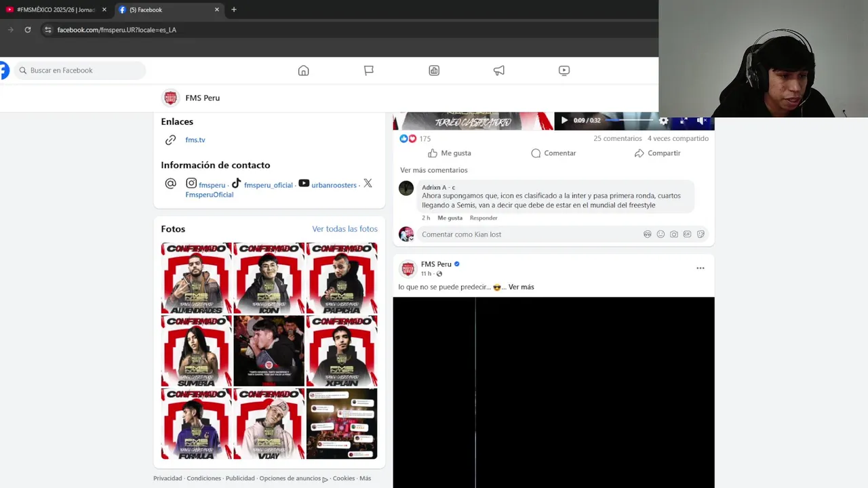This screenshot has width=868, height=488.
Task: Click the video progress bar
Action: (x=629, y=121)
